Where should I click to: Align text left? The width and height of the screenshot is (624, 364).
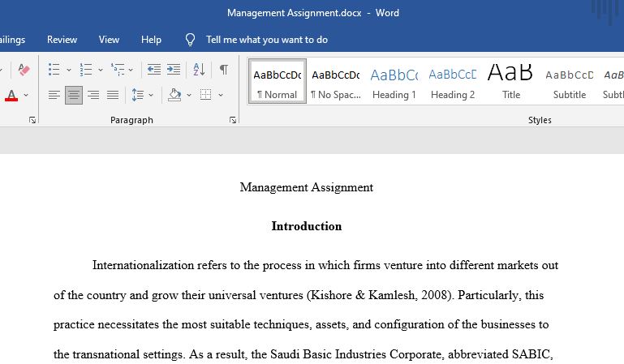click(54, 95)
